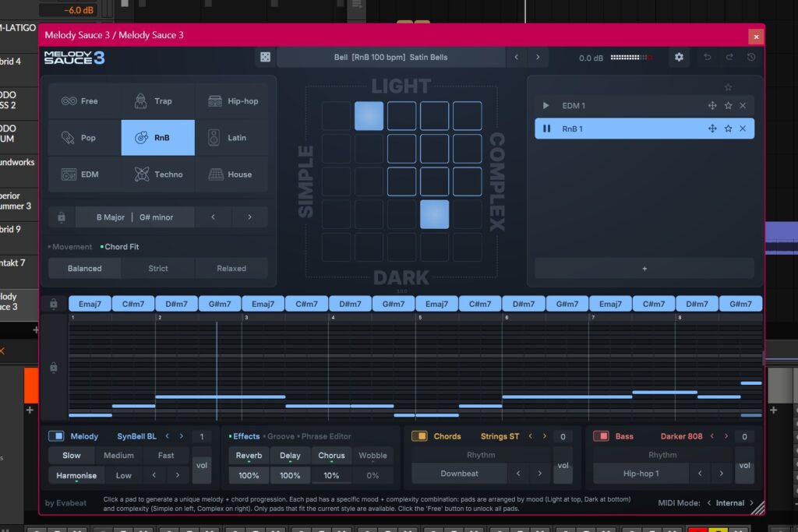The image size is (798, 532).
Task: Favorite the RnB 1 melody with star
Action: [x=728, y=129]
